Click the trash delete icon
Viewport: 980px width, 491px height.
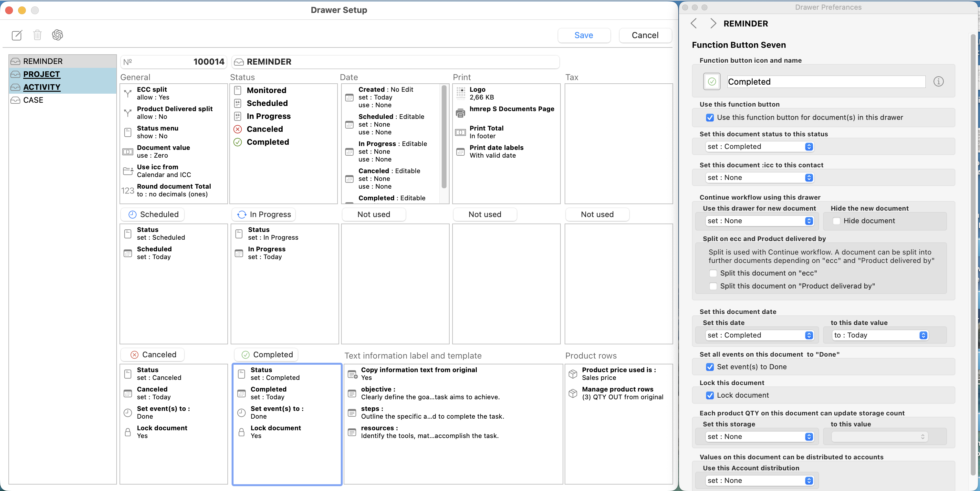(x=37, y=35)
